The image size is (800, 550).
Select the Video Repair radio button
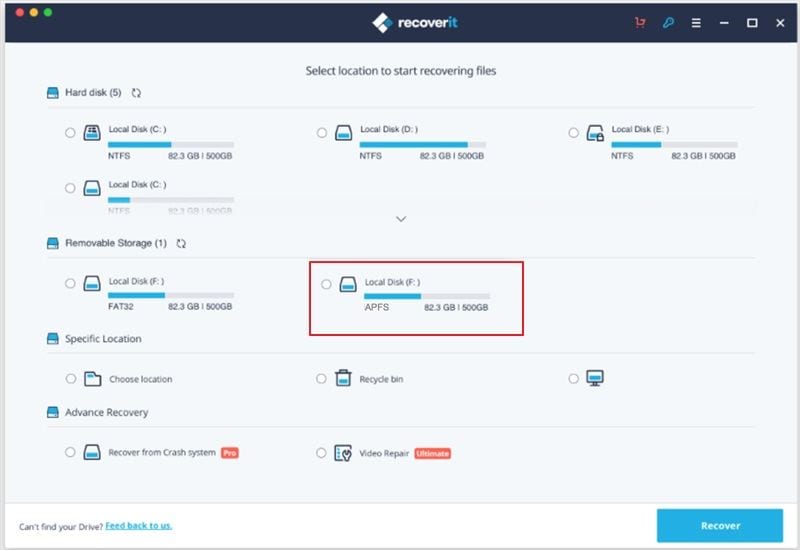321,453
